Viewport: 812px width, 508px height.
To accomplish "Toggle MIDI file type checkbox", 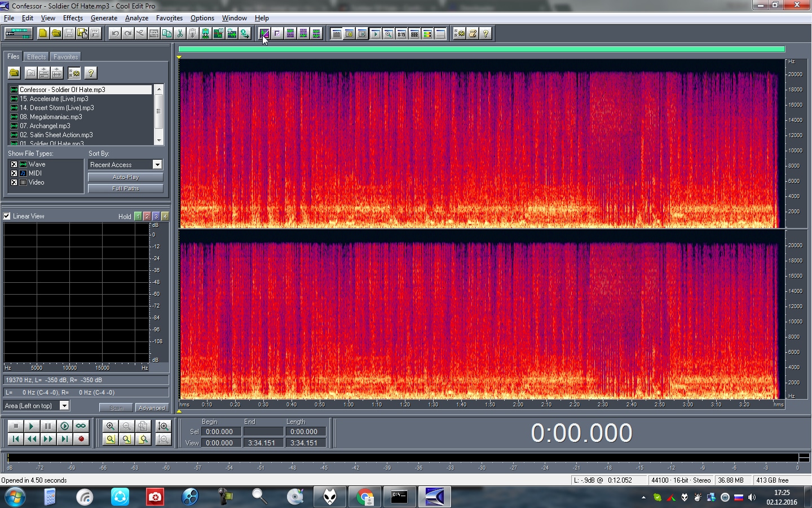I will tap(14, 173).
